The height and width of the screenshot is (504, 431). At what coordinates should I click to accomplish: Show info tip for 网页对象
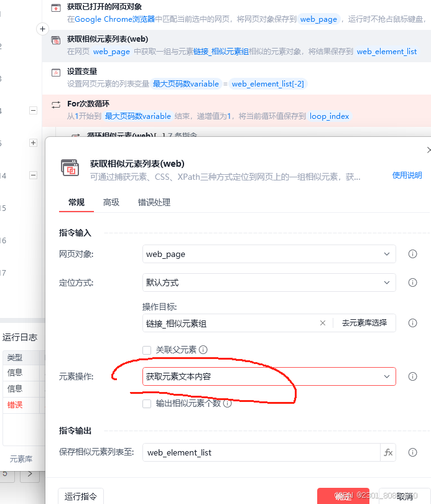point(413,254)
